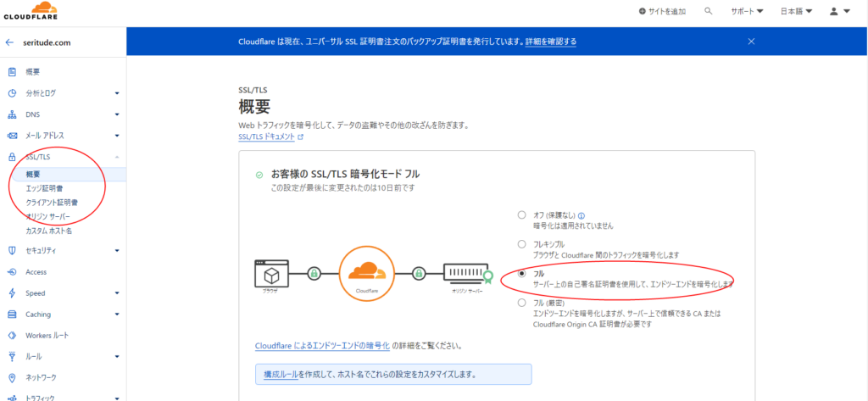Open the 日本語 language dropdown
Viewport: 868px width, 401px height.
click(796, 11)
